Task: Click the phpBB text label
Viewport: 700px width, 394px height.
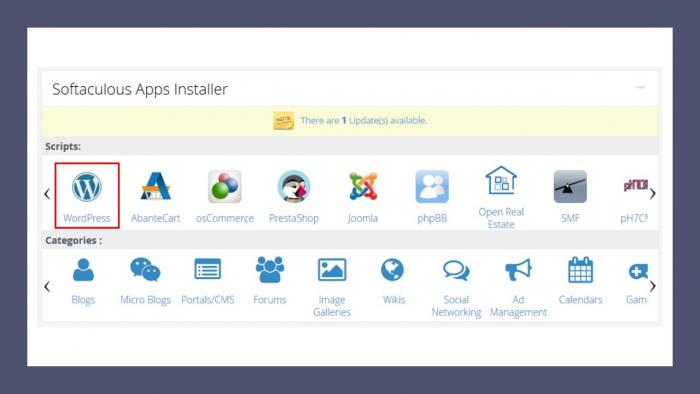Action: (x=432, y=218)
